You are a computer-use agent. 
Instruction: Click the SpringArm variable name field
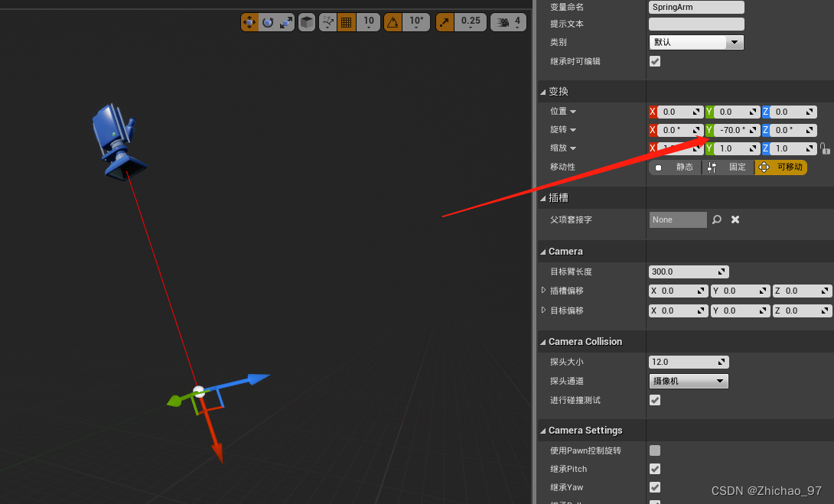click(696, 6)
